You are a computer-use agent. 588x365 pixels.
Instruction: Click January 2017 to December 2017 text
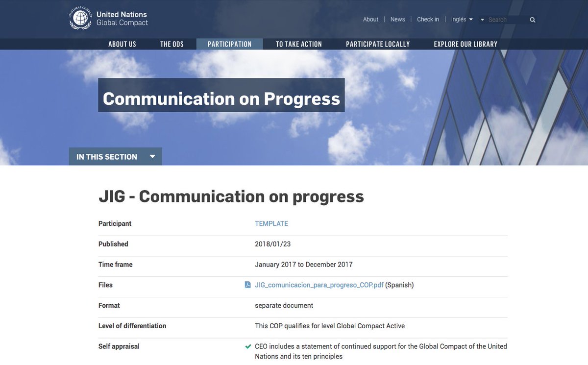(x=304, y=265)
